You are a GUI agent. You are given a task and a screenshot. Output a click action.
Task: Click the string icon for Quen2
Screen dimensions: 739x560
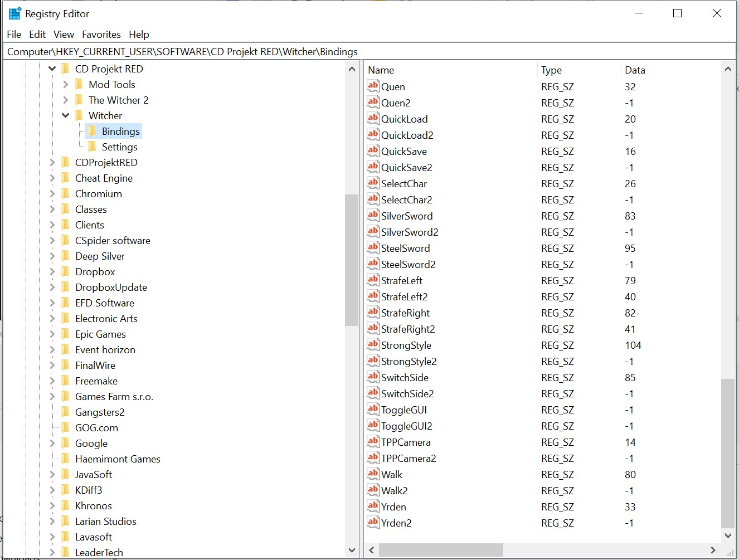pyautogui.click(x=373, y=102)
